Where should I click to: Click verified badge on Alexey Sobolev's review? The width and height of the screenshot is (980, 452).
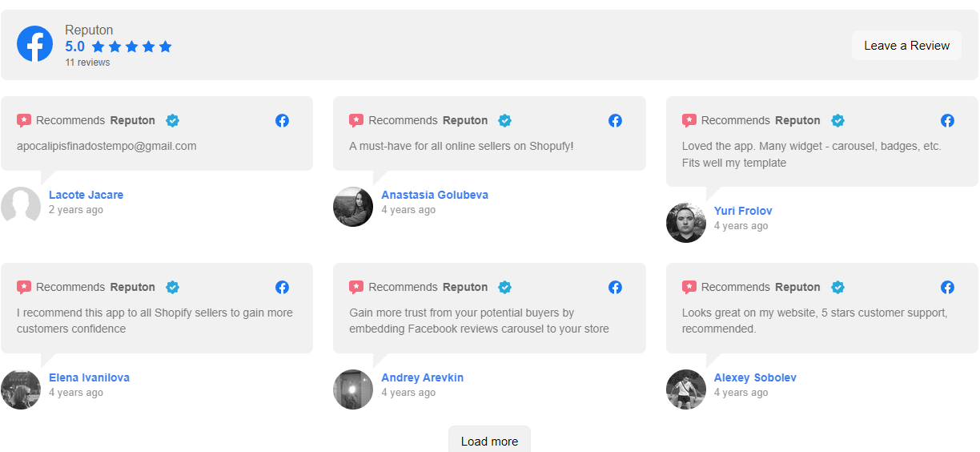837,287
